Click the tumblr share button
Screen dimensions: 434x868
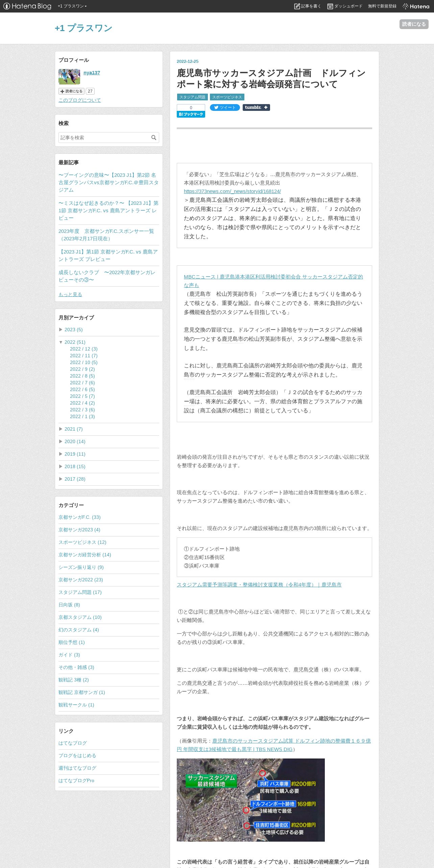click(x=256, y=107)
